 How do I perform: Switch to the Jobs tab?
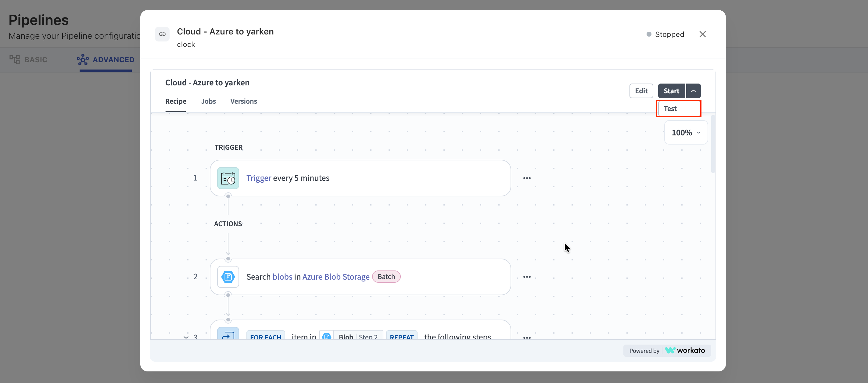click(209, 101)
